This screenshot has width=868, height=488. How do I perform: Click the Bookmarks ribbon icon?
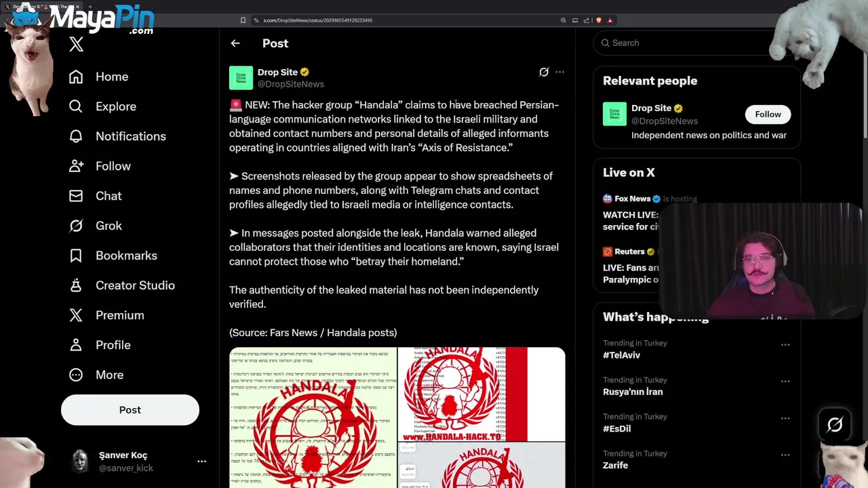tap(76, 256)
